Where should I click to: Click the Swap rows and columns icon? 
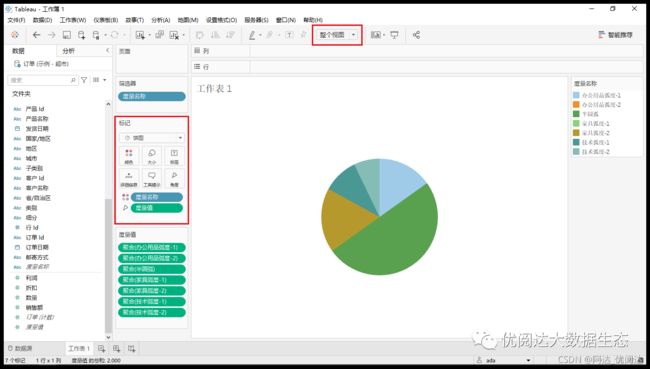[x=200, y=35]
